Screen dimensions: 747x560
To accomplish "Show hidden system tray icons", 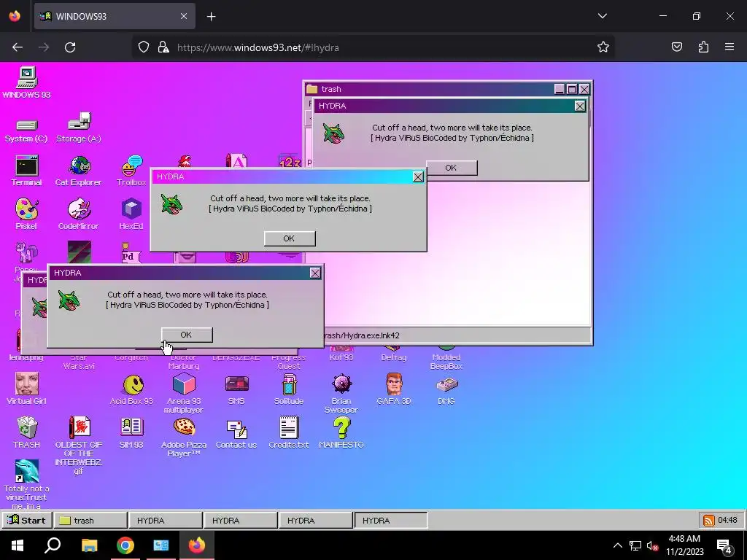I will [617, 545].
